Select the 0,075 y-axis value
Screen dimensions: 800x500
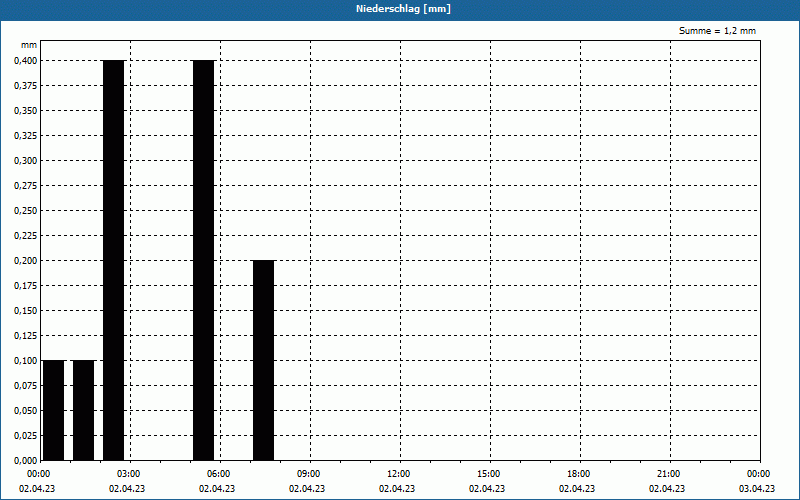click(x=26, y=386)
